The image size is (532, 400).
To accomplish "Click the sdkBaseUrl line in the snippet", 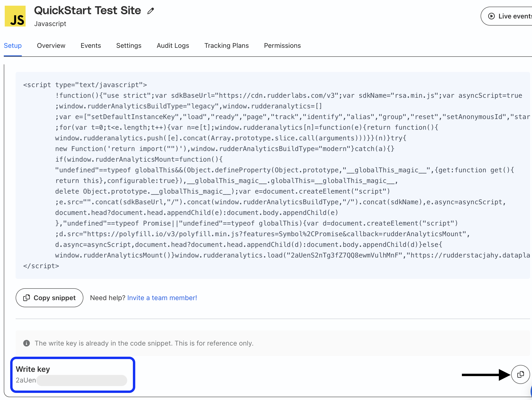I will click(289, 95).
